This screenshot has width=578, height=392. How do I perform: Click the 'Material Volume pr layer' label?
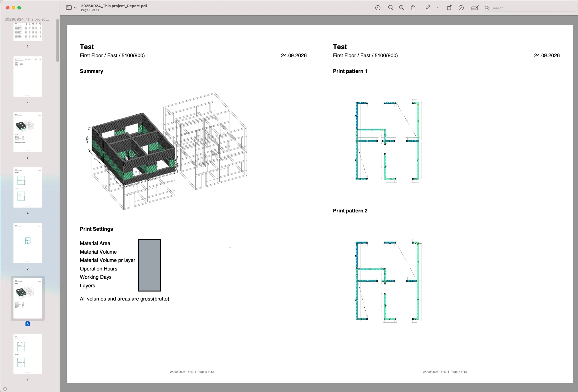coord(107,260)
